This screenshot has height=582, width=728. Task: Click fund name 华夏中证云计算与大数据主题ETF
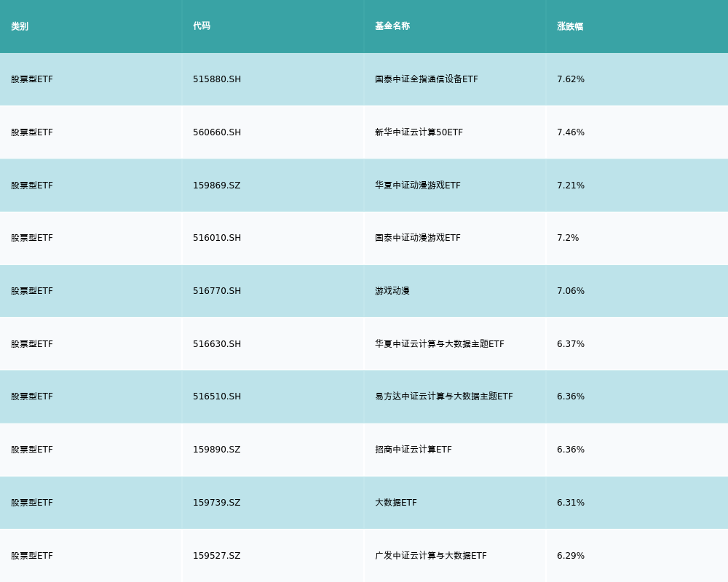(439, 344)
